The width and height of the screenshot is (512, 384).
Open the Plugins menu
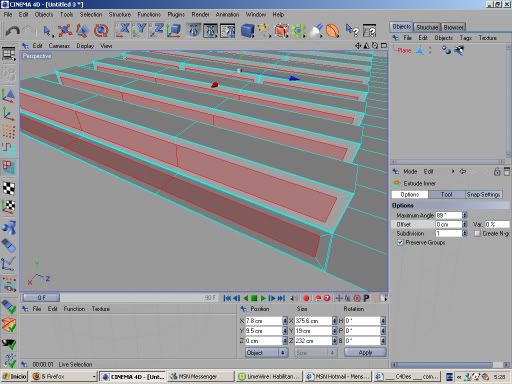coord(176,14)
